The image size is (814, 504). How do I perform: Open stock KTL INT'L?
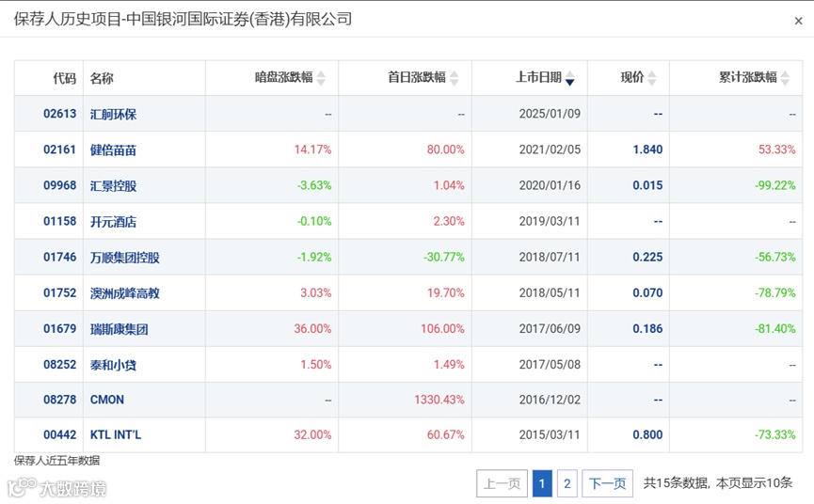tap(115, 434)
